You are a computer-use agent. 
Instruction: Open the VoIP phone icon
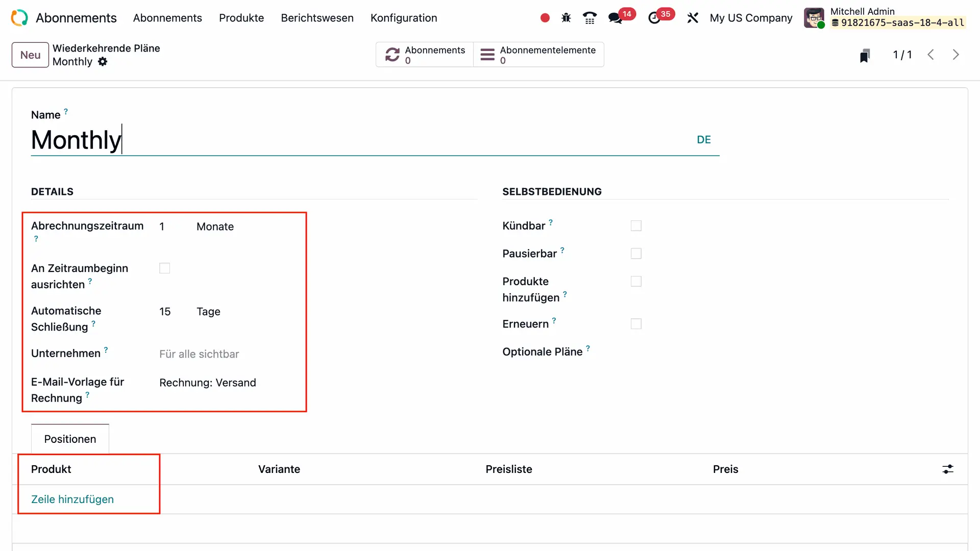tap(590, 18)
